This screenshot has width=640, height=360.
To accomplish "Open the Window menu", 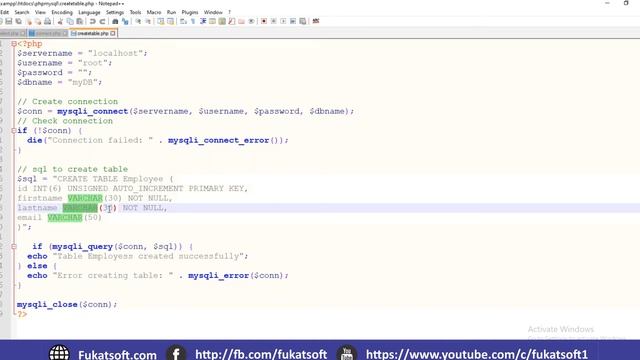I will coord(213,13).
